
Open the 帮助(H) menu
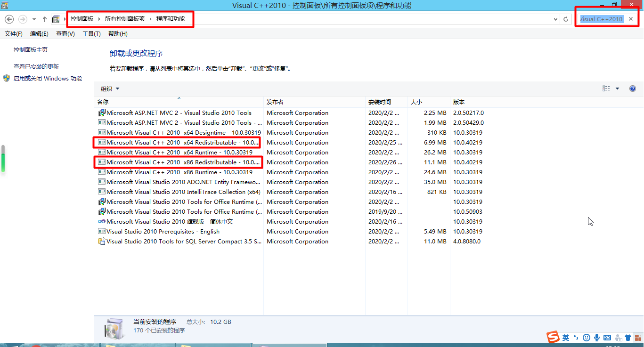coord(118,34)
